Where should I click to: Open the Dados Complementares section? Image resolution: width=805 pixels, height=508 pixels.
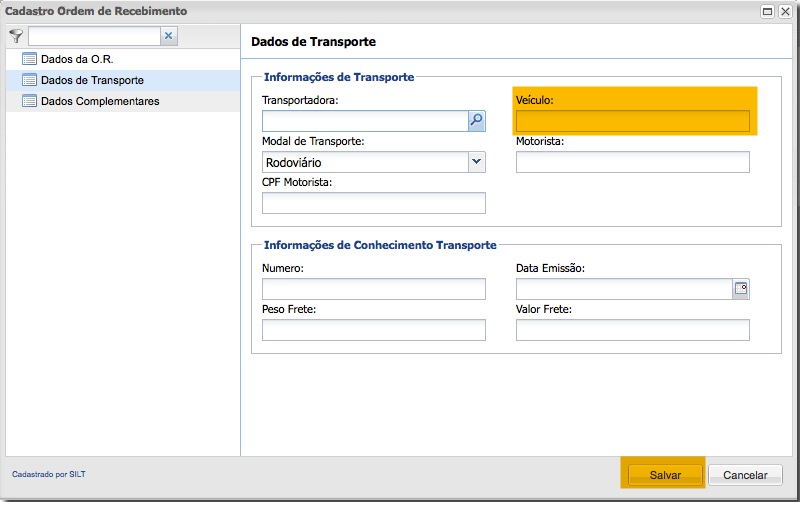99,101
